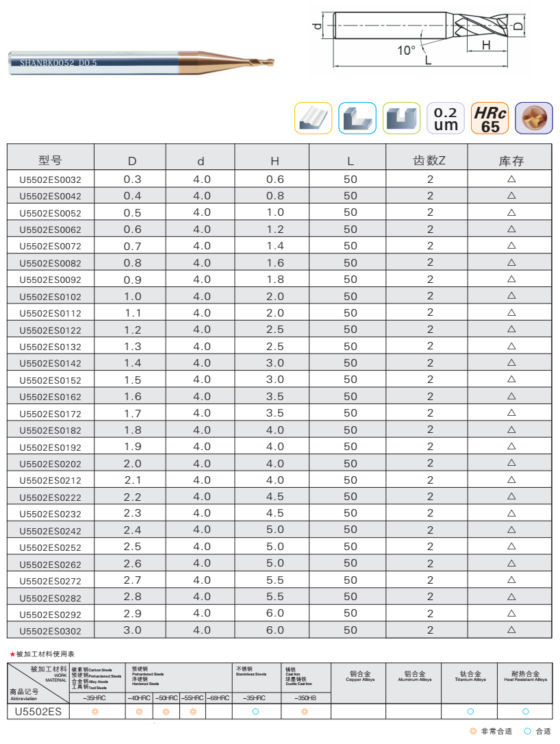Click the blue circle under Titanium Alloys
Image resolution: width=560 pixels, height=744 pixels.
point(470,712)
